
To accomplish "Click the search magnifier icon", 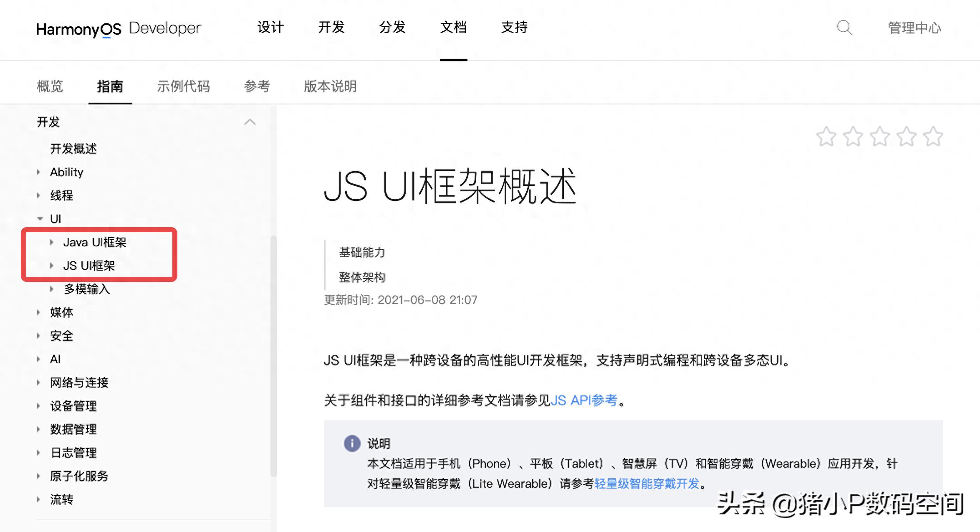I will click(844, 28).
